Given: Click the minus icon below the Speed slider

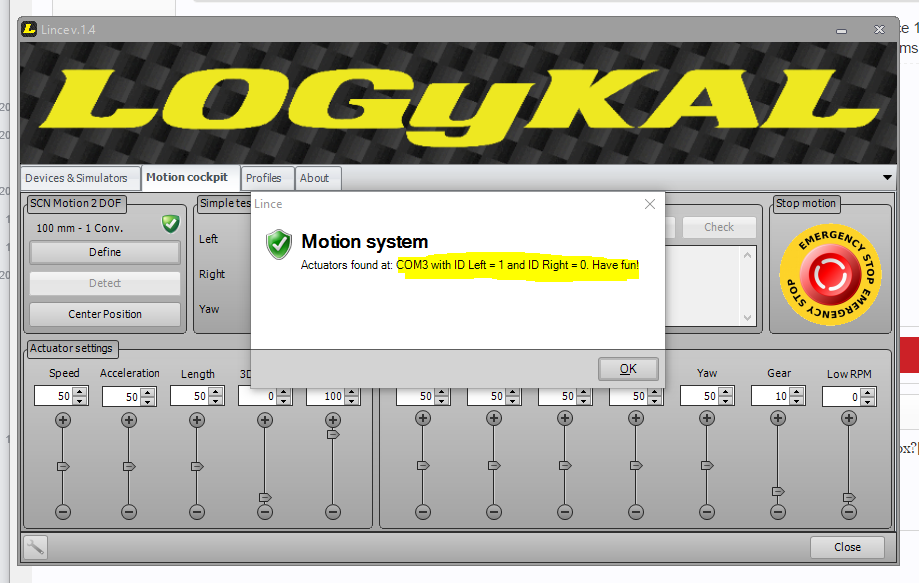Looking at the screenshot, I should (x=63, y=512).
